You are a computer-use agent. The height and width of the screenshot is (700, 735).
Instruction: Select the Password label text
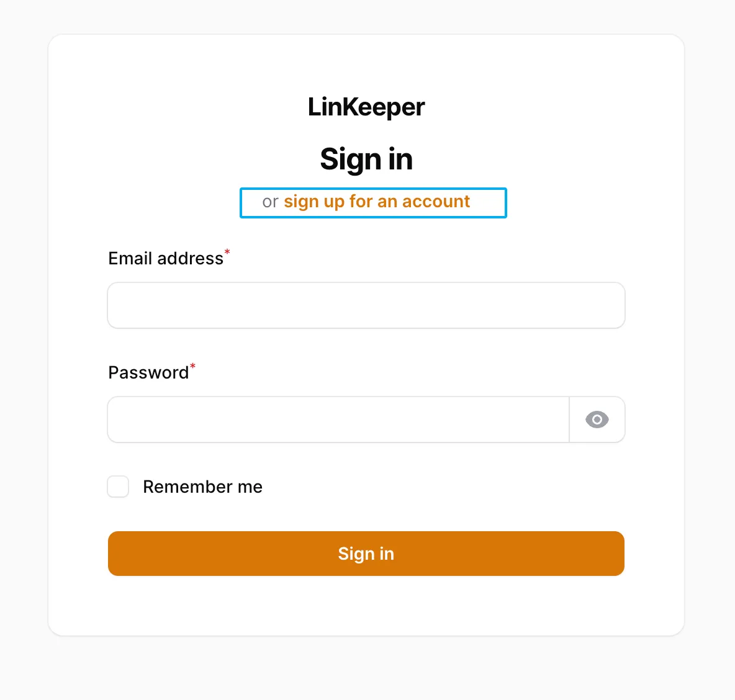coord(149,372)
